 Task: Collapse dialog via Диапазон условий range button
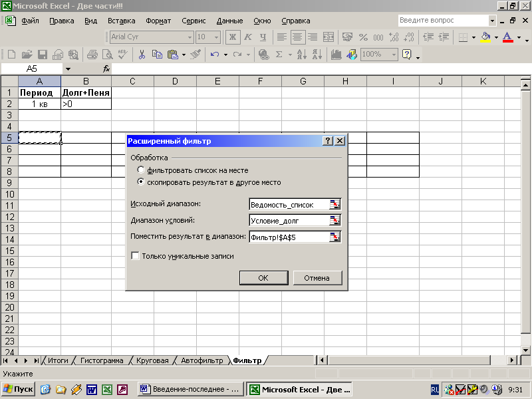click(x=334, y=221)
